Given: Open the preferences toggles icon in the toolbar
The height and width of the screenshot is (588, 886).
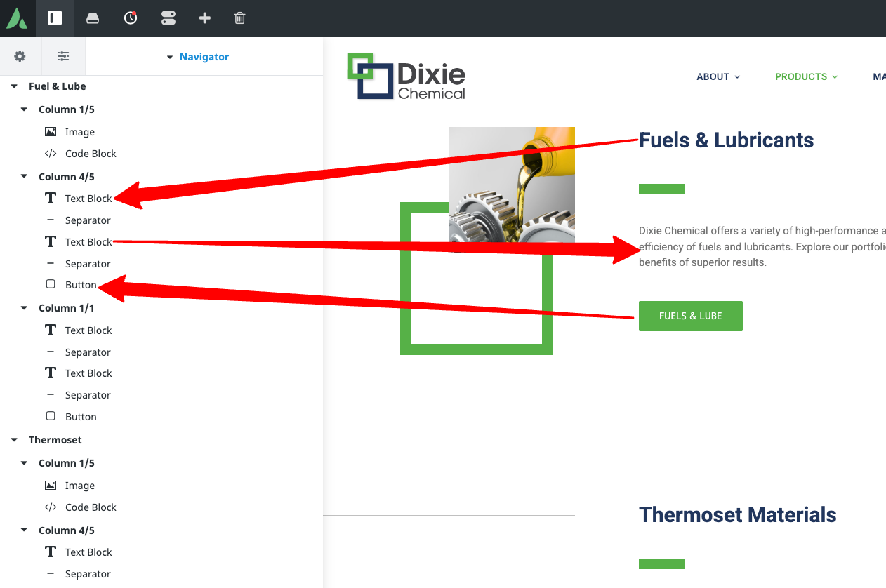Looking at the screenshot, I should point(168,18).
